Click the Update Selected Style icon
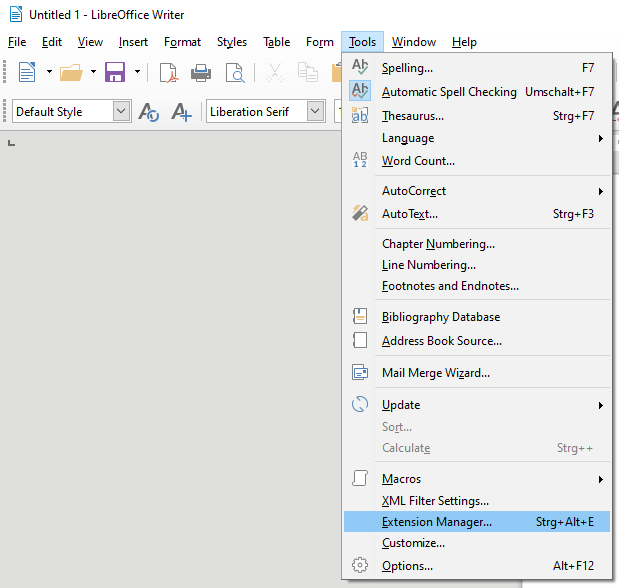This screenshot has height=588, width=619. [149, 112]
